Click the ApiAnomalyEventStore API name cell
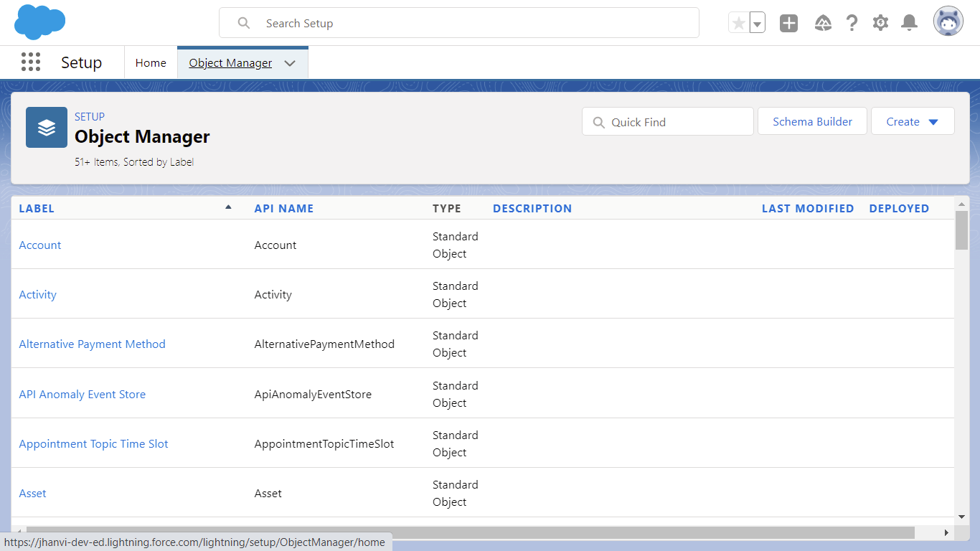The height and width of the screenshot is (551, 980). pos(313,395)
